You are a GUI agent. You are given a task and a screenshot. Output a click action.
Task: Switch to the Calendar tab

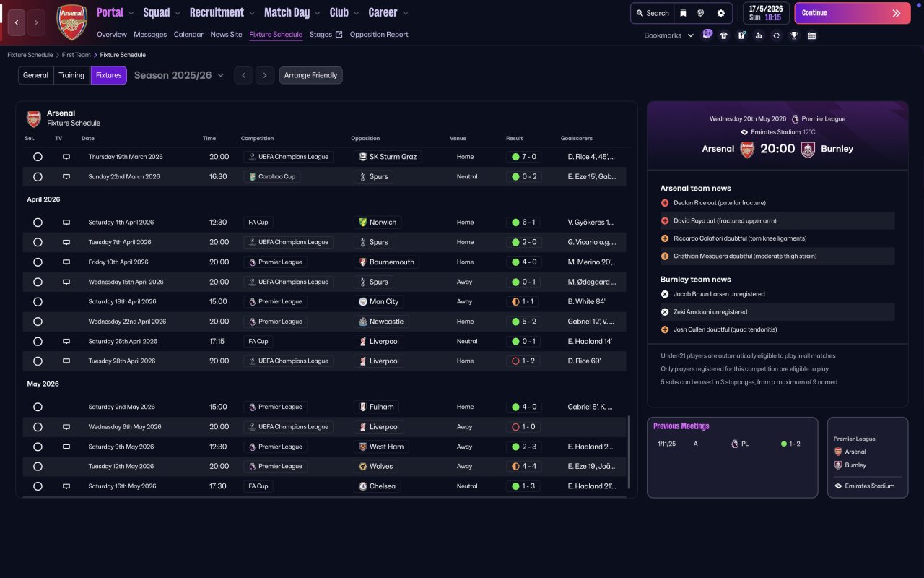[x=188, y=35]
